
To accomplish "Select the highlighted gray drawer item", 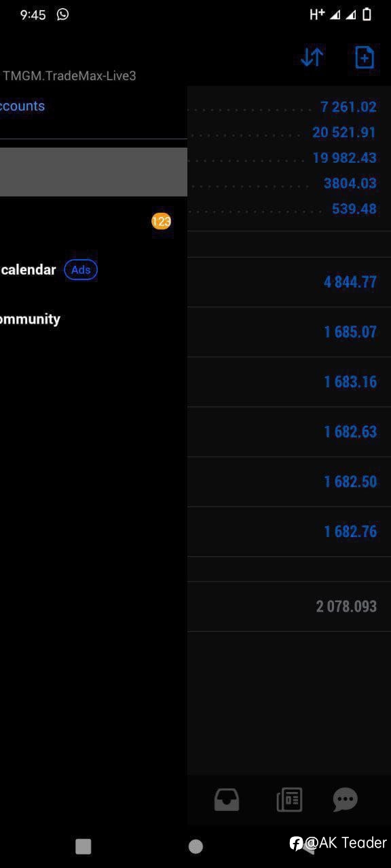I will [x=94, y=172].
